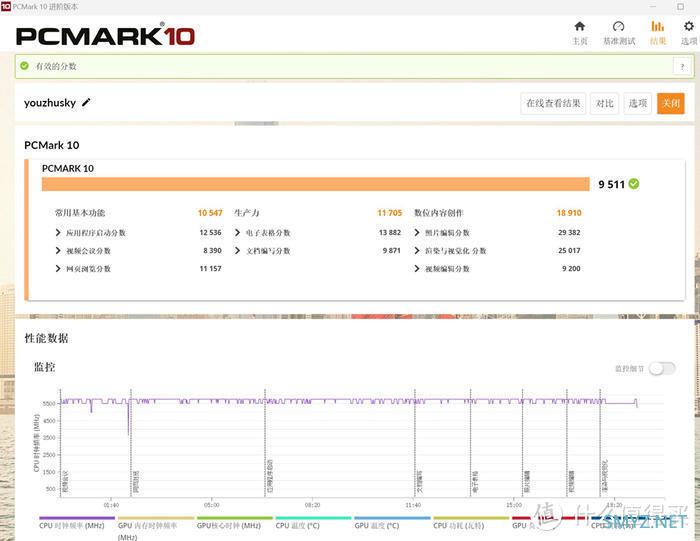The height and width of the screenshot is (541, 700).
Task: Click the 监控 monitoring heading
Action: pos(45,367)
